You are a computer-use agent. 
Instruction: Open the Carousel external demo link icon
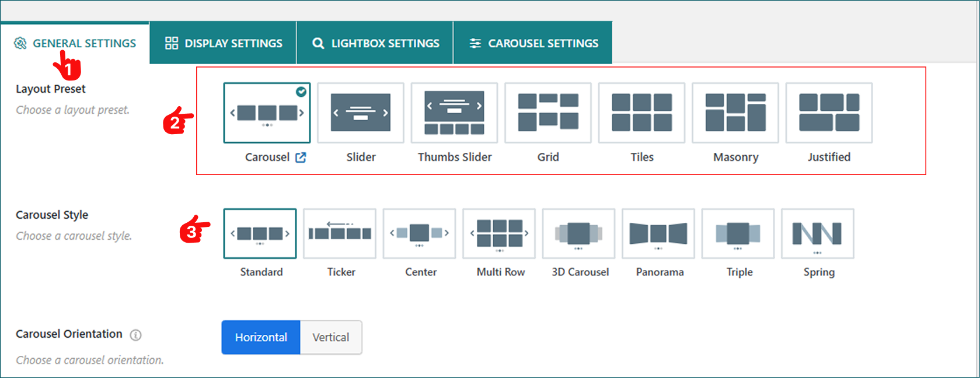pyautogui.click(x=301, y=157)
